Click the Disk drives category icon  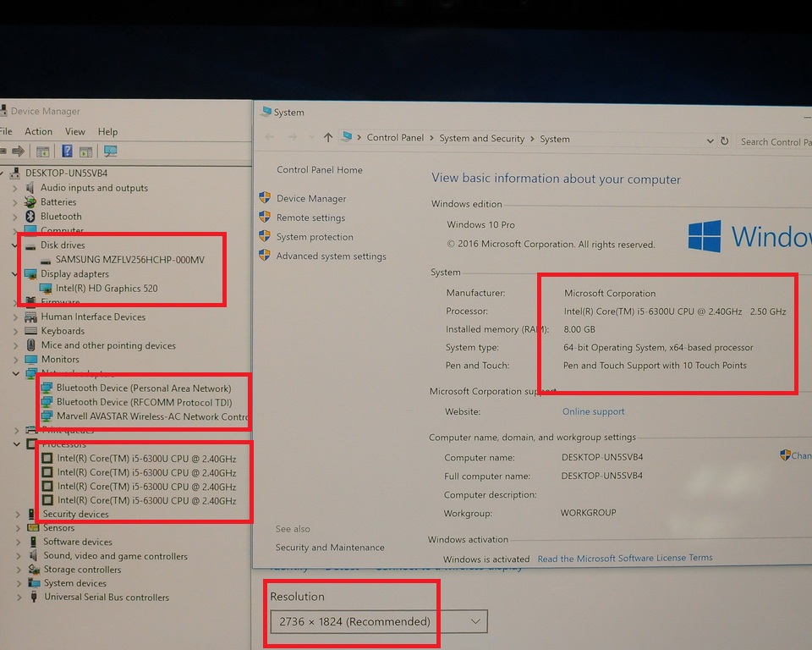[x=30, y=245]
